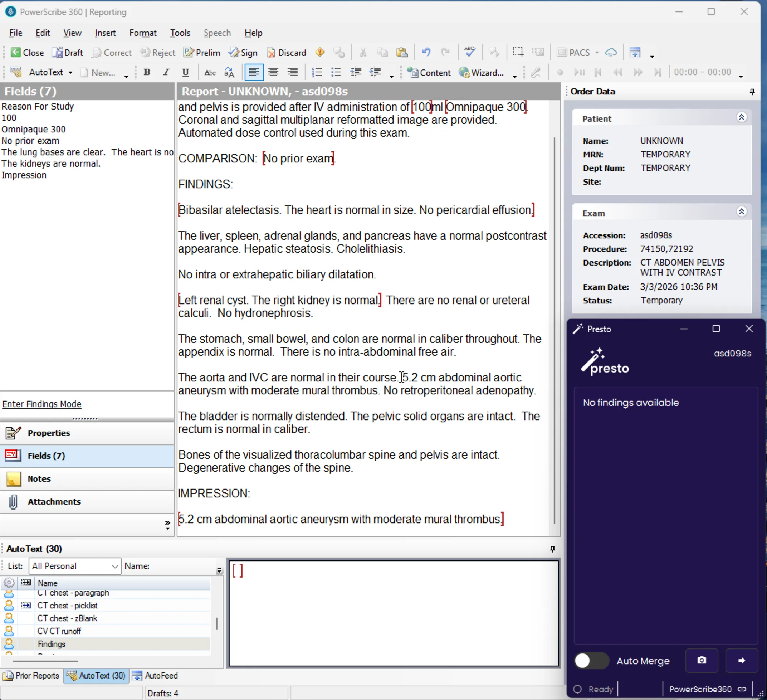The width and height of the screenshot is (767, 700).
Task: Mark the report as Prelim
Action: [202, 53]
